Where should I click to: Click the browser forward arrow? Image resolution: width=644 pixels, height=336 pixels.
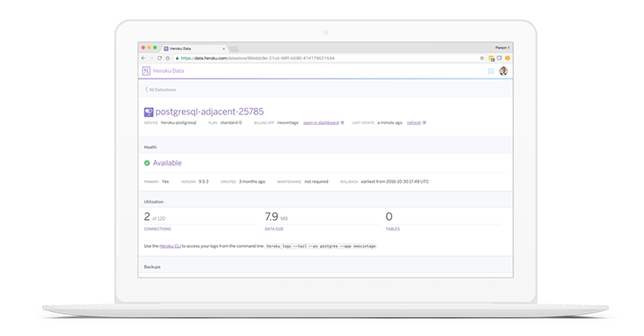click(151, 58)
